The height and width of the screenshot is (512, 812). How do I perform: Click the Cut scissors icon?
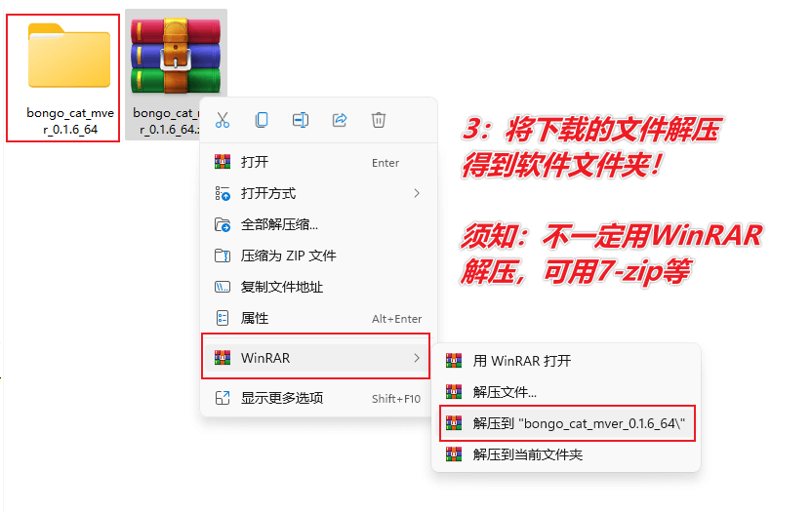[223, 120]
